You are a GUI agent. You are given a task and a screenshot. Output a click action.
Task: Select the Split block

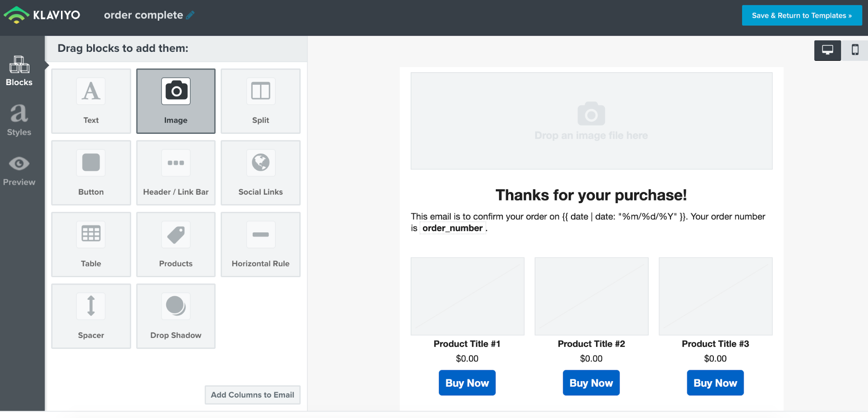pyautogui.click(x=261, y=101)
